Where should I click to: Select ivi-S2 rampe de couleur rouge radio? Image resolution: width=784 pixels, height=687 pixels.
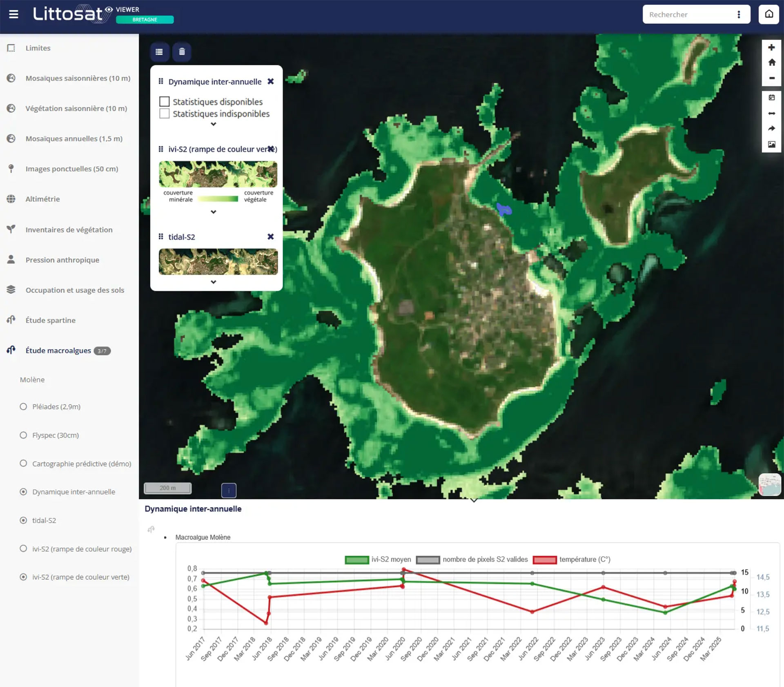(23, 549)
